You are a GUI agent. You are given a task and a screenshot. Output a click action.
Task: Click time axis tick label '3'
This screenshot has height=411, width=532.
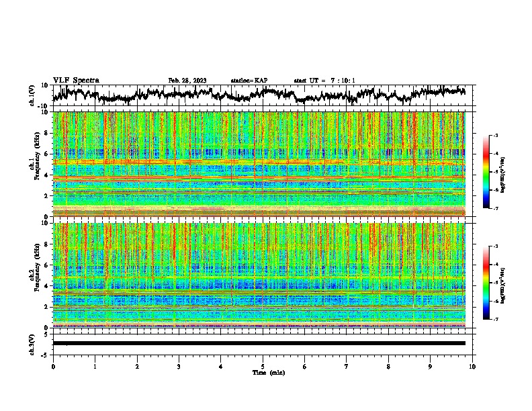[179, 367]
